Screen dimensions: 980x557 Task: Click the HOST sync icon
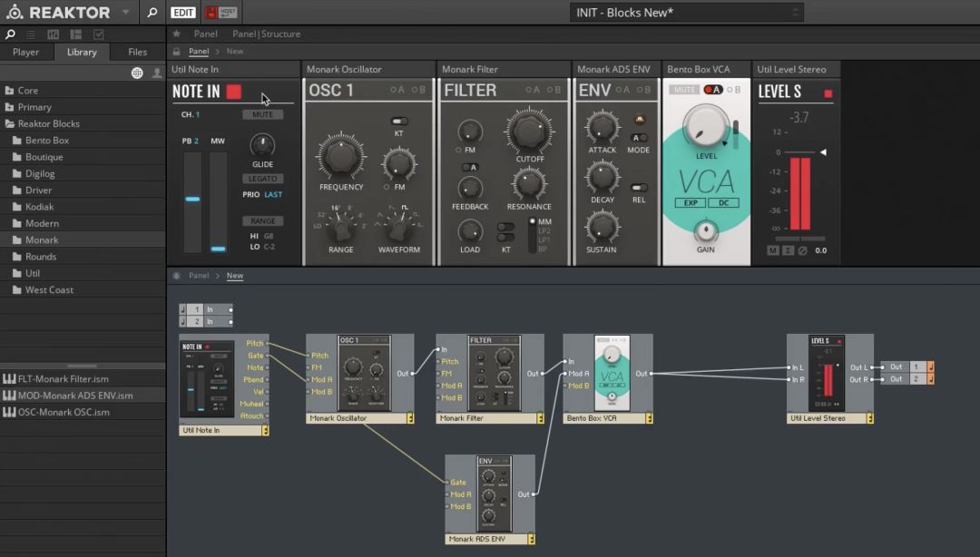pos(228,13)
